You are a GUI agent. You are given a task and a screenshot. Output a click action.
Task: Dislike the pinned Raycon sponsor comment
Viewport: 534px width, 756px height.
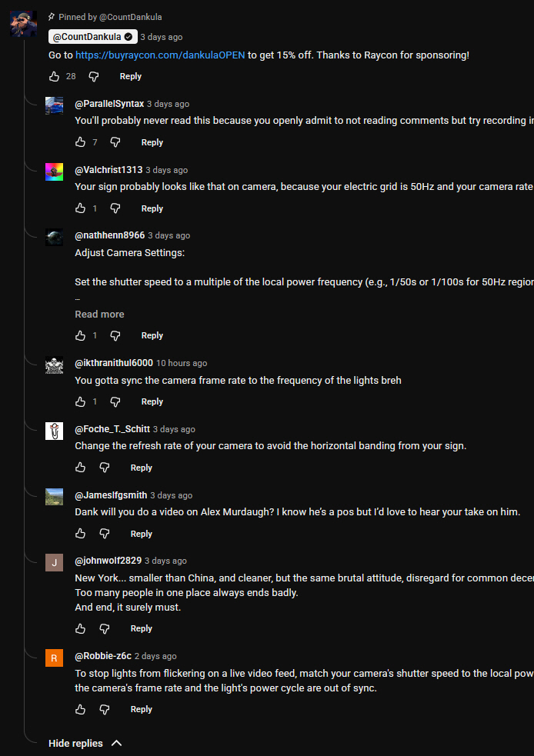coord(94,76)
